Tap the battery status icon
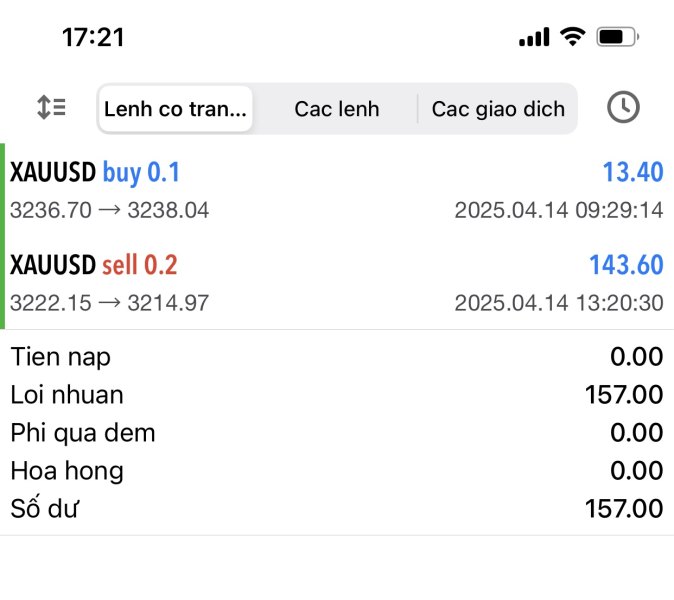674x600 pixels. tap(616, 37)
